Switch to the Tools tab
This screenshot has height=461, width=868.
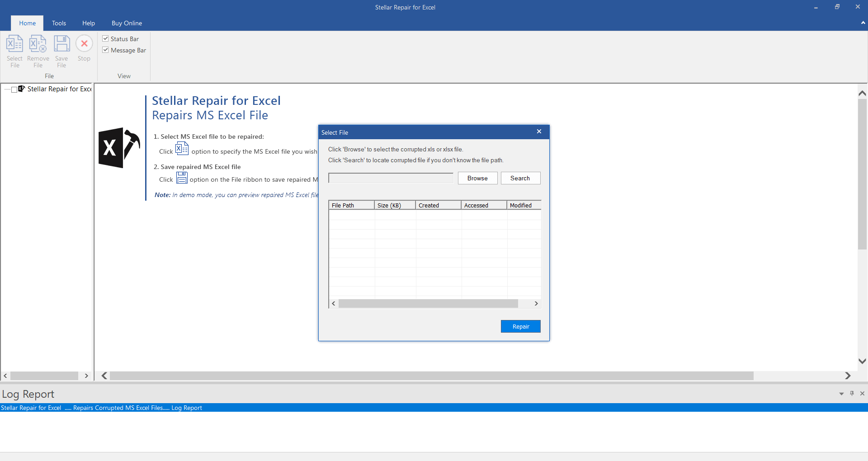(x=58, y=23)
